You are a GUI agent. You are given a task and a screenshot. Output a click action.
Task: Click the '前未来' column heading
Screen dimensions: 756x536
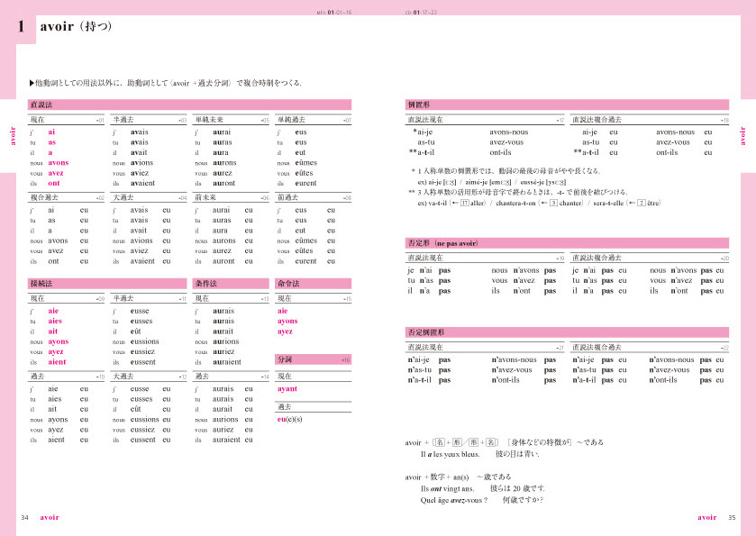(205, 197)
